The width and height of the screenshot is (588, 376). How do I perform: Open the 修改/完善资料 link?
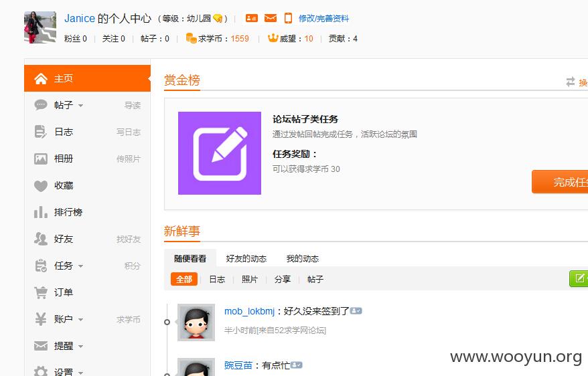coord(323,18)
